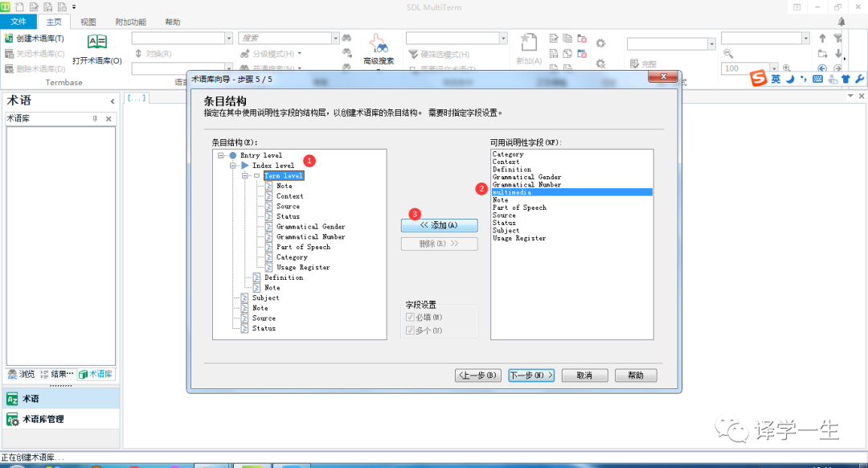868x468 pixels.
Task: Open the zoom 100 dropdown
Action: tap(774, 68)
